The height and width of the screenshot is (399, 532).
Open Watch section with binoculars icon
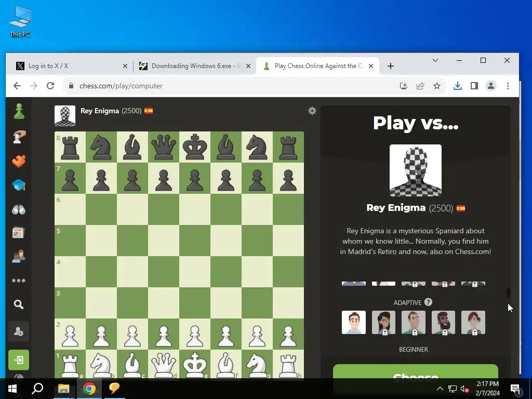click(19, 209)
